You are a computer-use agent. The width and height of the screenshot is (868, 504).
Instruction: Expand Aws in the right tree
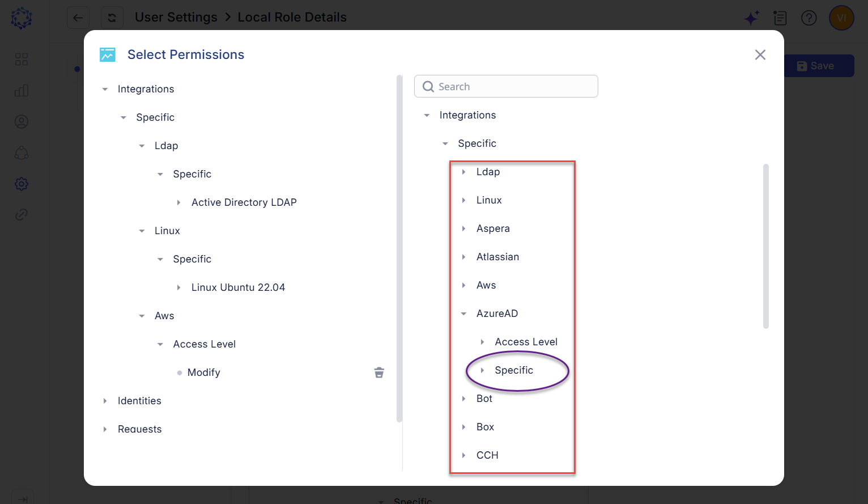[463, 285]
